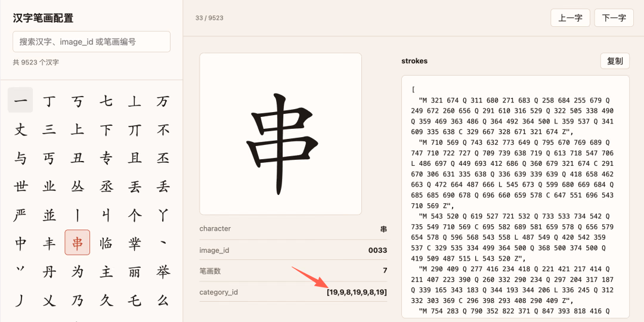Screen dimensions: 644x322
Task: Select character 主 in the grid
Action: [x=106, y=271]
